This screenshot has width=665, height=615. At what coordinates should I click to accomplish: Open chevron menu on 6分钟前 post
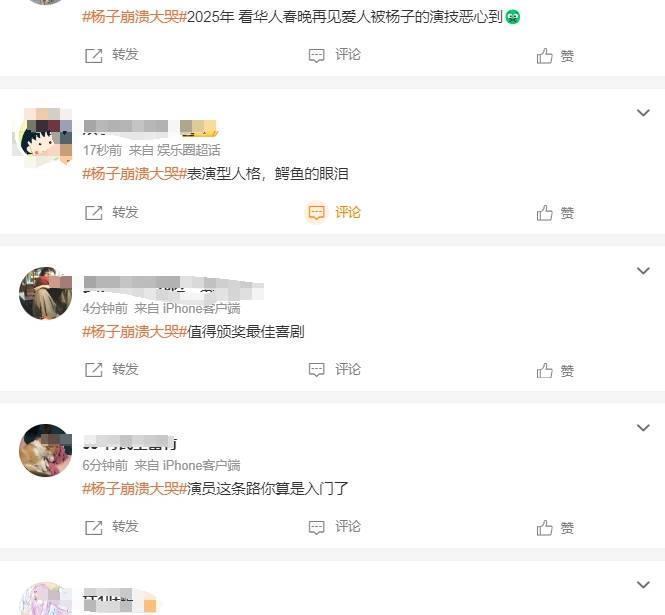[x=643, y=428]
